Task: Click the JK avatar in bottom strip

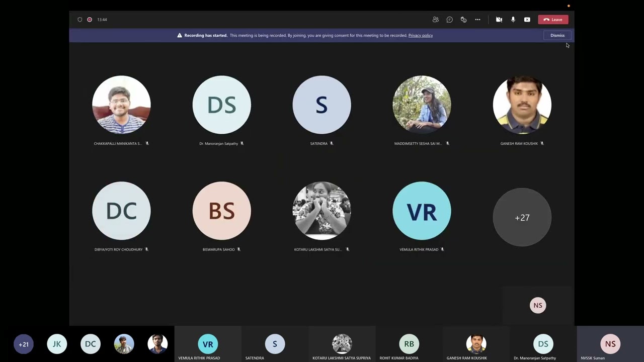Action: [x=57, y=344]
